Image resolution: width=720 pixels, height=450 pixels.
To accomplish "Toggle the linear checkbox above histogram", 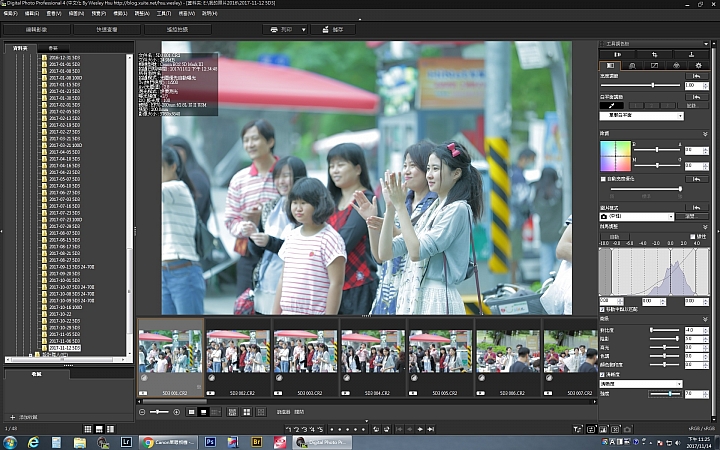I will click(692, 236).
